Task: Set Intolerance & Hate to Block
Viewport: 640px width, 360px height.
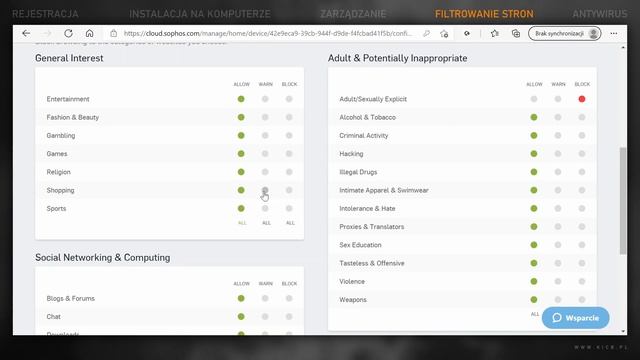Action: (x=582, y=209)
